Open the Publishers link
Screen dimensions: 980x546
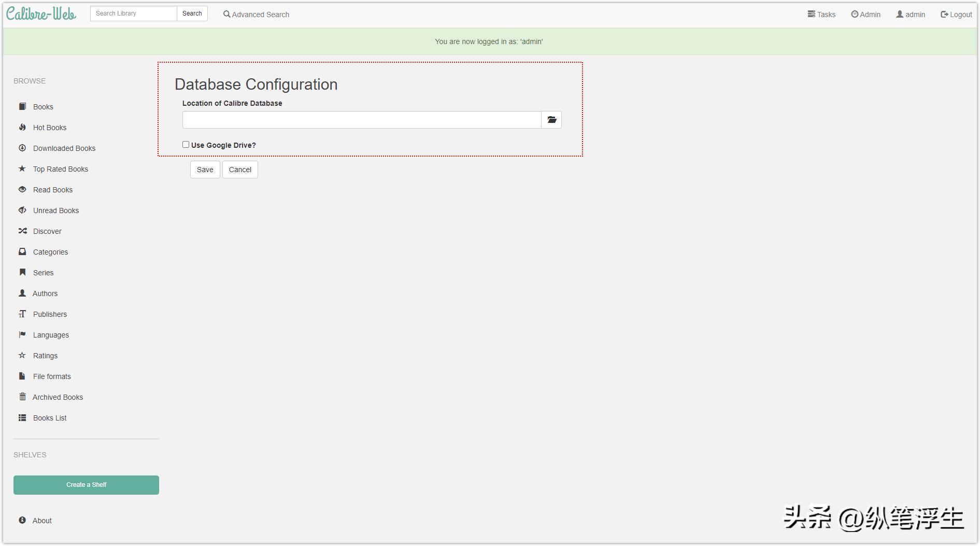click(50, 314)
